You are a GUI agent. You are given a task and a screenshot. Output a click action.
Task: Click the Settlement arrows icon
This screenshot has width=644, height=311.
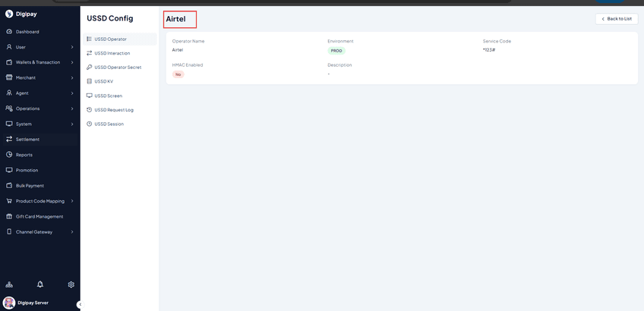click(x=9, y=139)
